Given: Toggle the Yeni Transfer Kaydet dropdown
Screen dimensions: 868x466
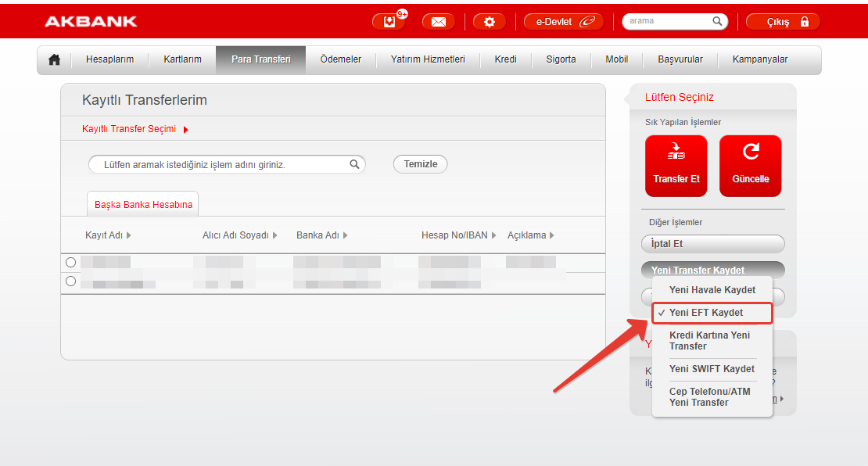Looking at the screenshot, I should tap(713, 270).
